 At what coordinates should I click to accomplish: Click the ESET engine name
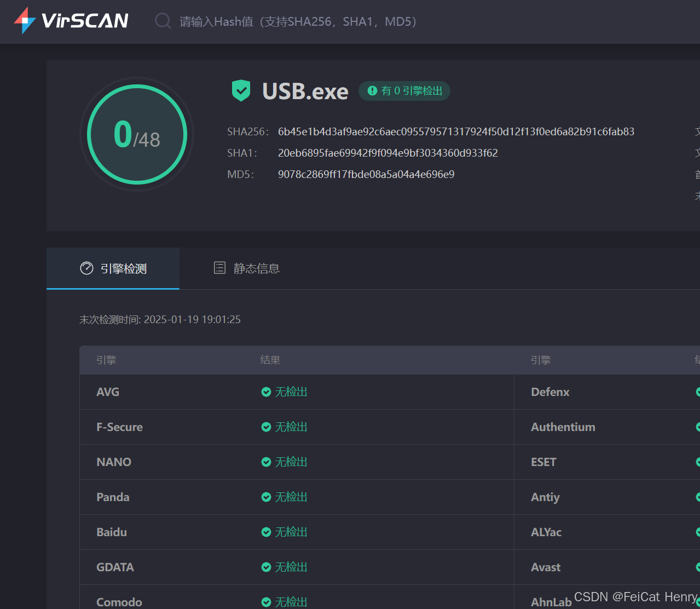pos(543,462)
